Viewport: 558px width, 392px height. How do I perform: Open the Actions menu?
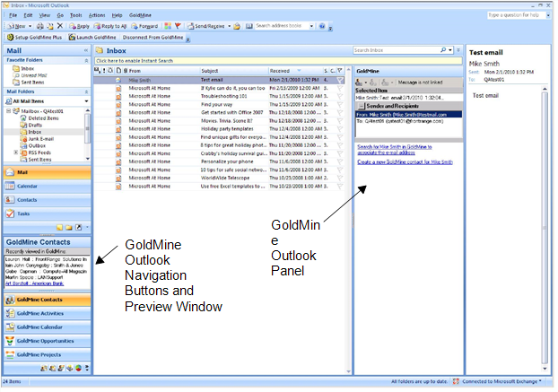coord(96,15)
